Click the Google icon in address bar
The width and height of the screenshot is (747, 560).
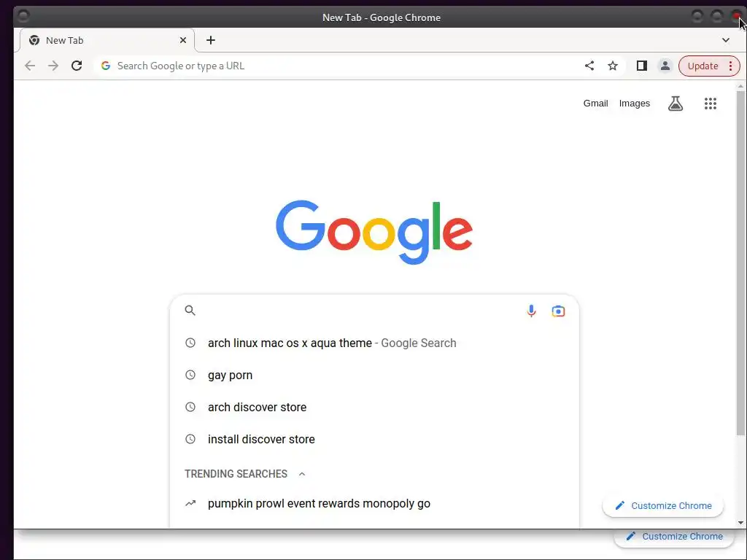pos(106,66)
